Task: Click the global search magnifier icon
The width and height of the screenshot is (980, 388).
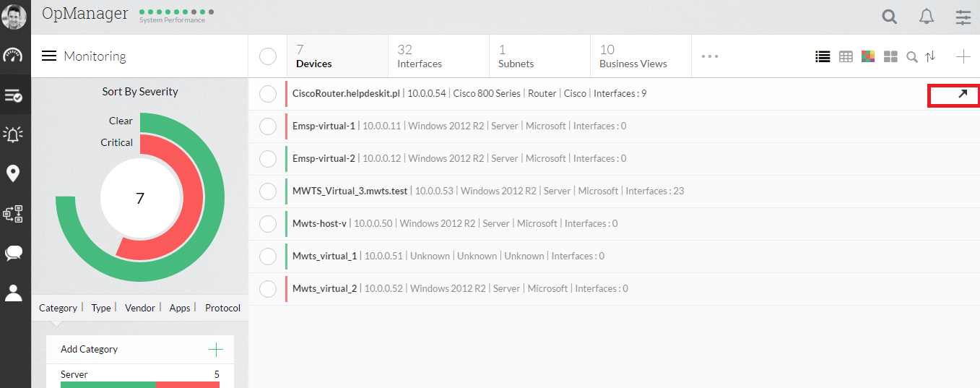Action: click(890, 17)
